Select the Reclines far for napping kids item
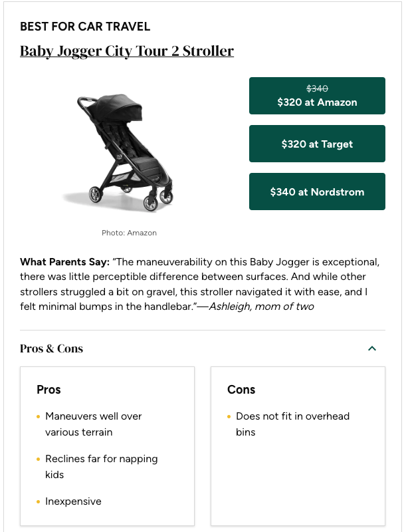 click(x=101, y=467)
